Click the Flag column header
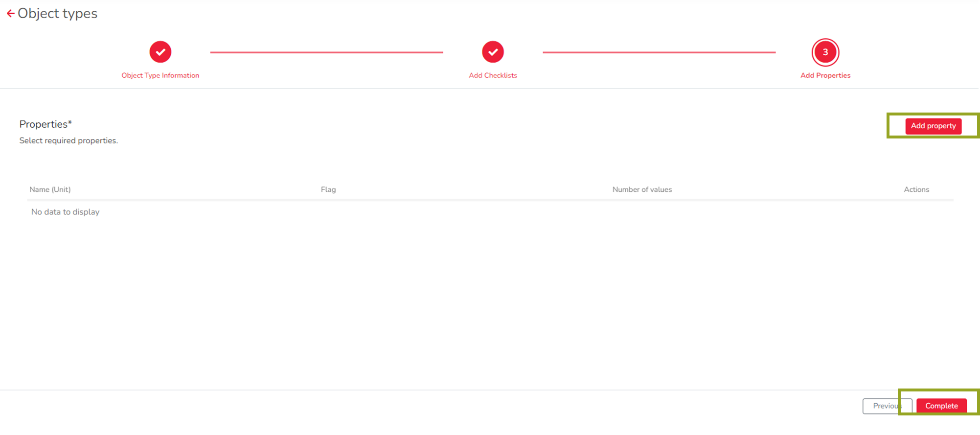The image size is (980, 435). (x=328, y=189)
